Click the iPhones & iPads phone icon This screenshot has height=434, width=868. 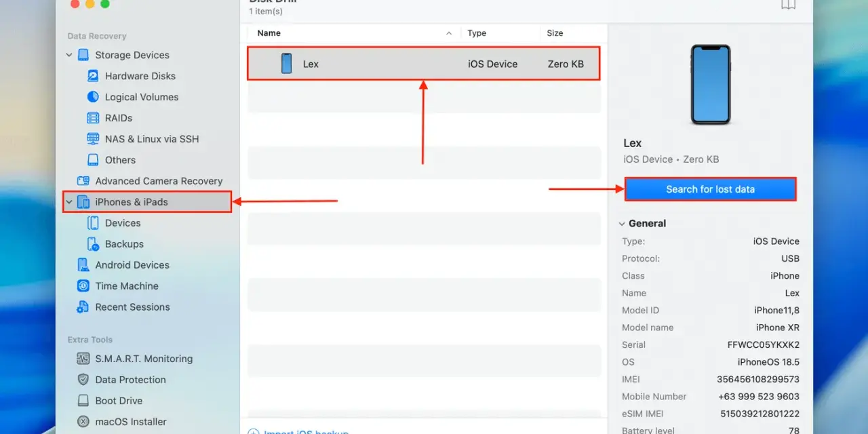(83, 202)
